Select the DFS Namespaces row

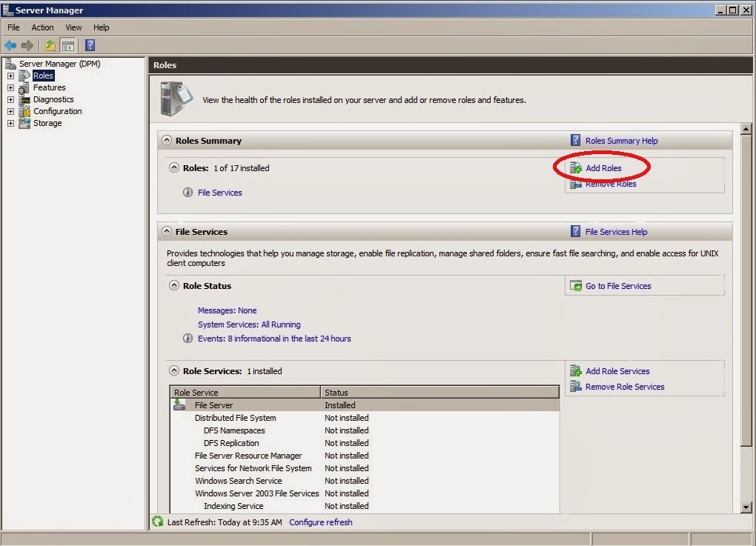tap(365, 430)
